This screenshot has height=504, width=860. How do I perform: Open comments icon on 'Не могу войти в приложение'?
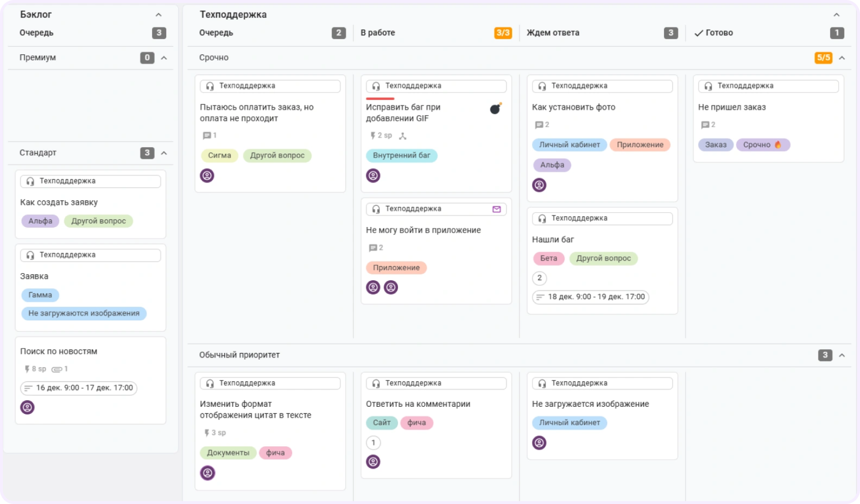point(372,248)
